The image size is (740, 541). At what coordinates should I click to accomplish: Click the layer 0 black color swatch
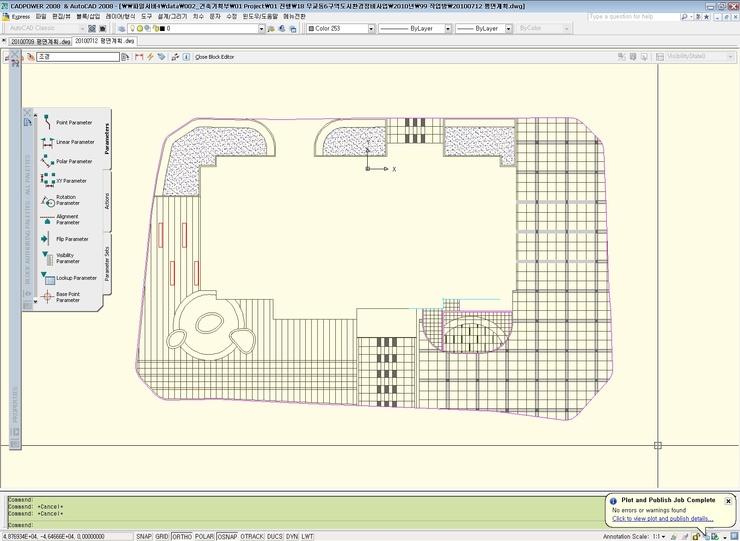tap(162, 29)
